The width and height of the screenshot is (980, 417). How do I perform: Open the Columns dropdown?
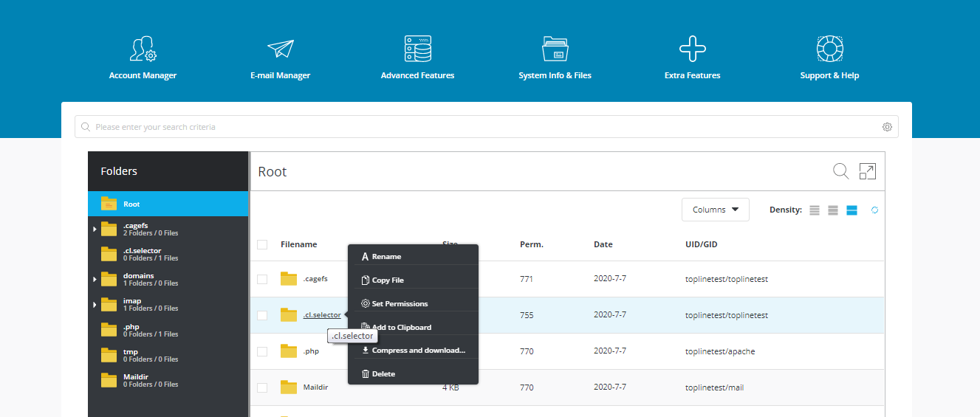[715, 210]
